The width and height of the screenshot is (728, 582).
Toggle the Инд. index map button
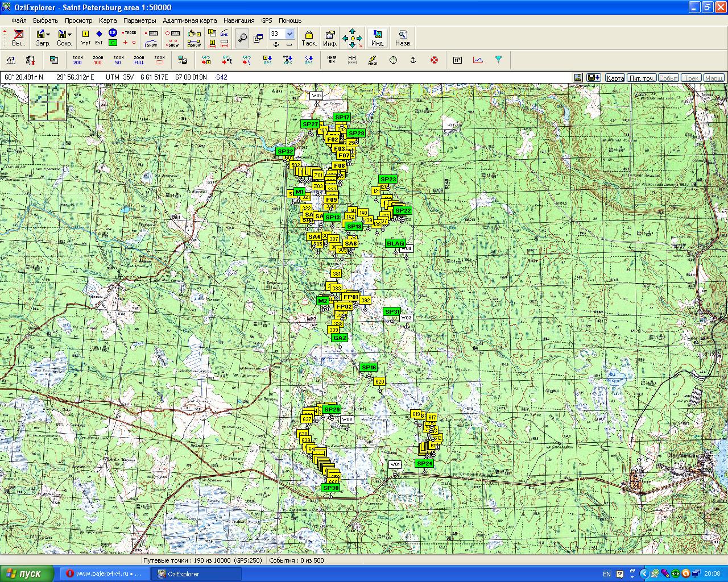(x=377, y=38)
